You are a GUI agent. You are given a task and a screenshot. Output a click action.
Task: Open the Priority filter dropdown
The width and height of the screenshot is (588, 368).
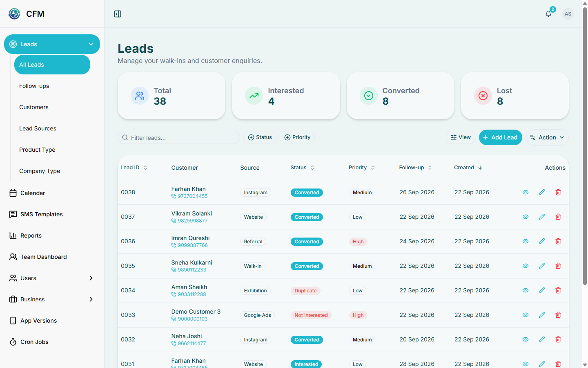pyautogui.click(x=297, y=137)
